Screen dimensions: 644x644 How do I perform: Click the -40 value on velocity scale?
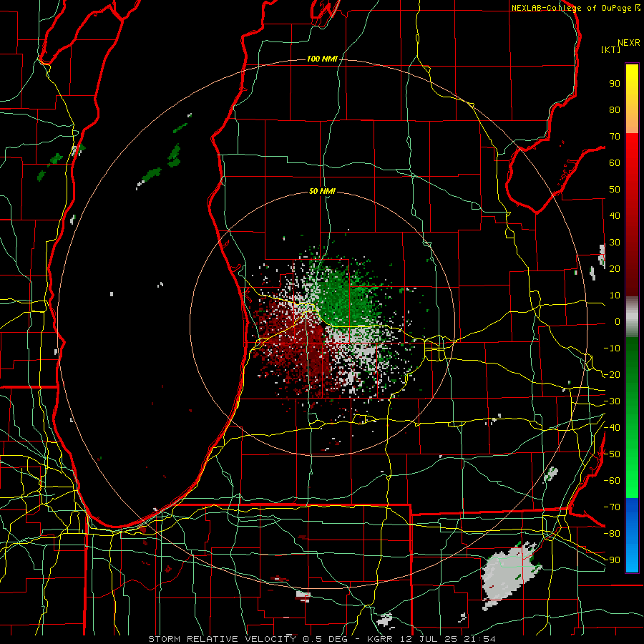click(x=612, y=428)
